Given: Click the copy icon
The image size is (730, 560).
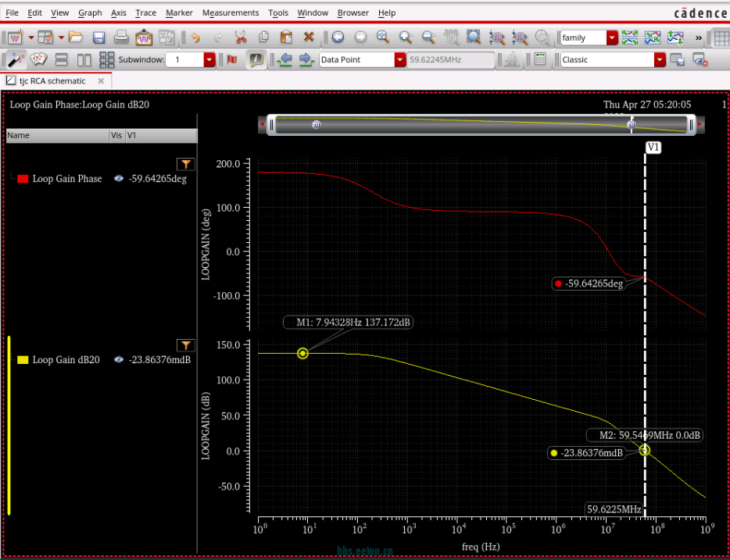Looking at the screenshot, I should [x=264, y=37].
